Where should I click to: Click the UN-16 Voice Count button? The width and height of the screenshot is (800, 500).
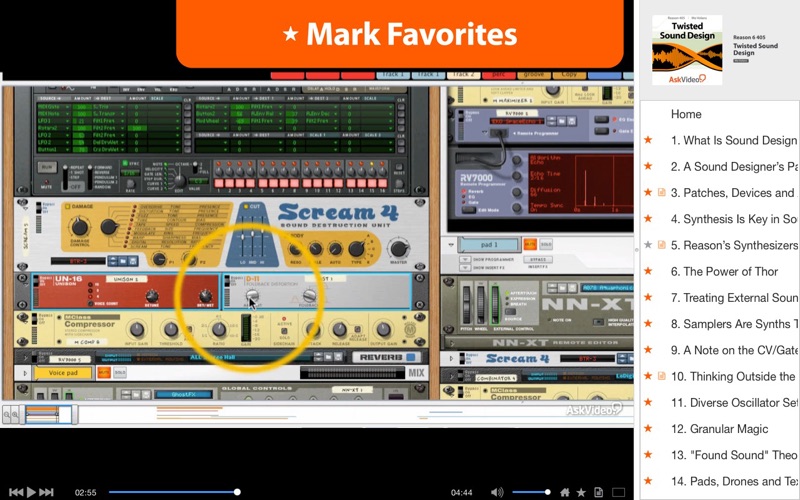click(x=90, y=304)
